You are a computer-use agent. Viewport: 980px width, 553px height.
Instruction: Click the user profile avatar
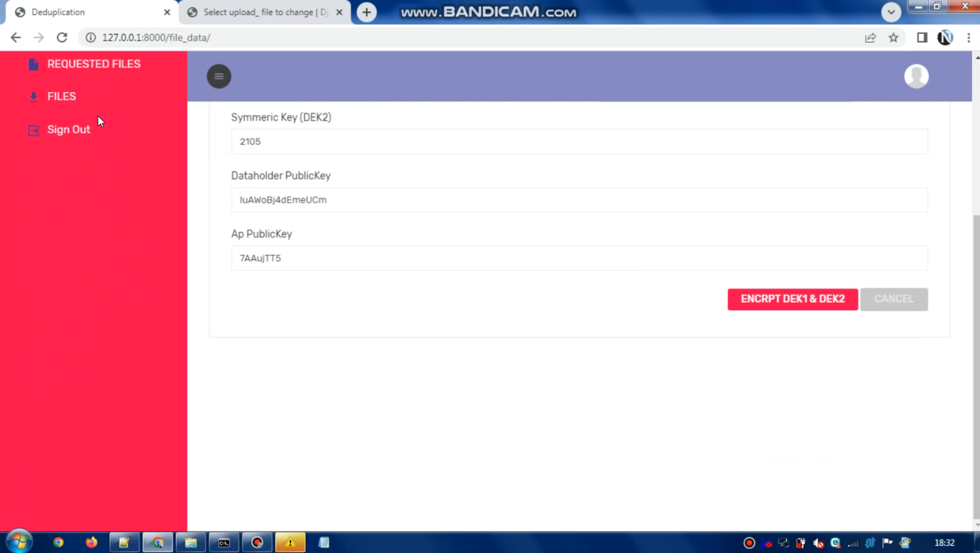pos(916,76)
